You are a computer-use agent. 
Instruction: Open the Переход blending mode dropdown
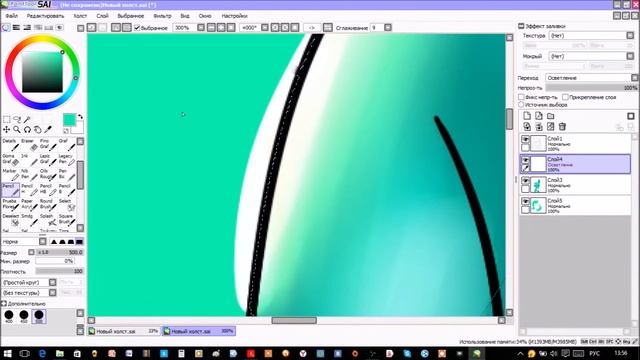click(592, 78)
